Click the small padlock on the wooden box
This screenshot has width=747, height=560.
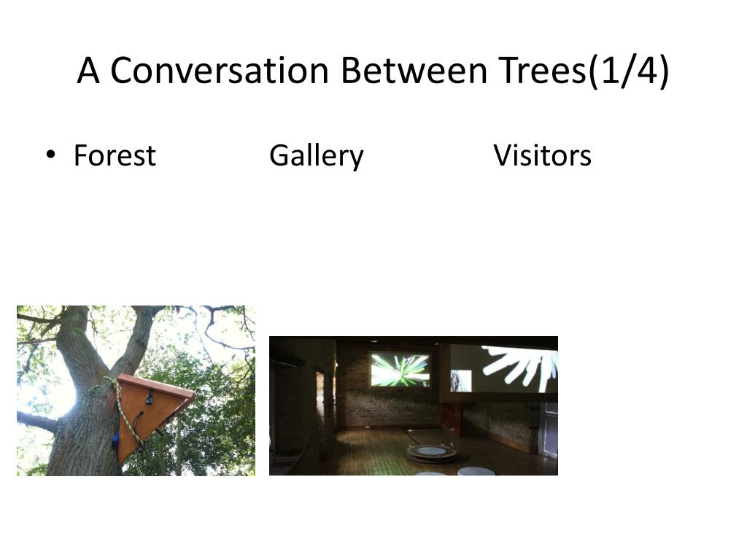pyautogui.click(x=149, y=399)
